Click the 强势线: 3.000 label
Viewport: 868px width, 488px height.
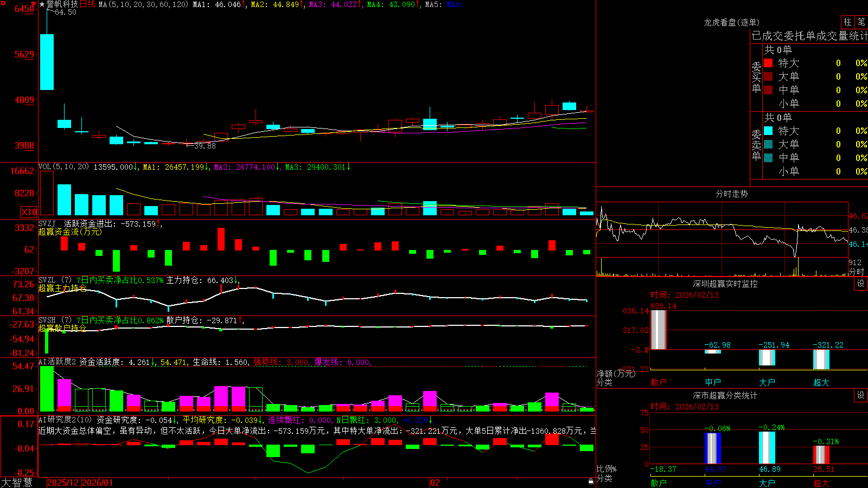click(x=281, y=362)
